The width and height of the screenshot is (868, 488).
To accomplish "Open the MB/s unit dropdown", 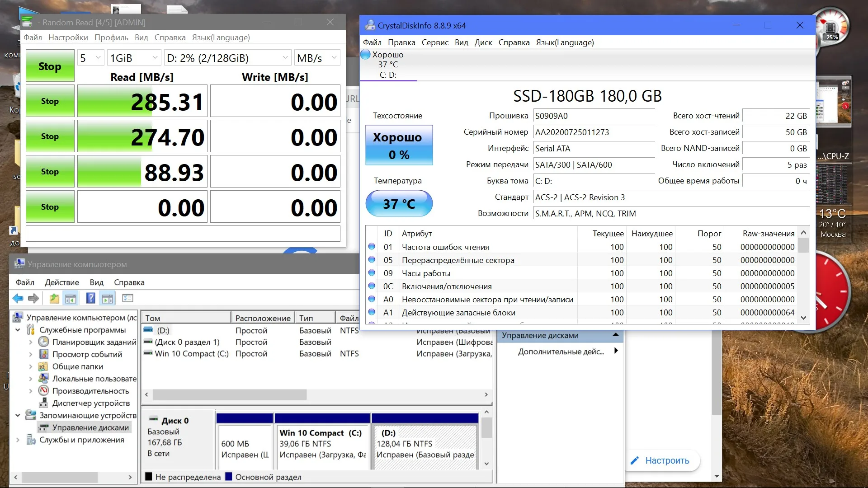I will [x=317, y=58].
